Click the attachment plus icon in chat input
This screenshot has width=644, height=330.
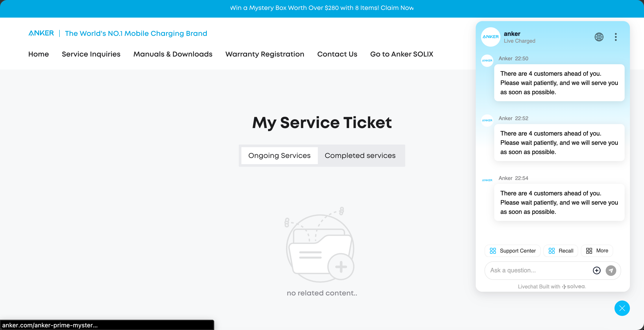click(596, 270)
